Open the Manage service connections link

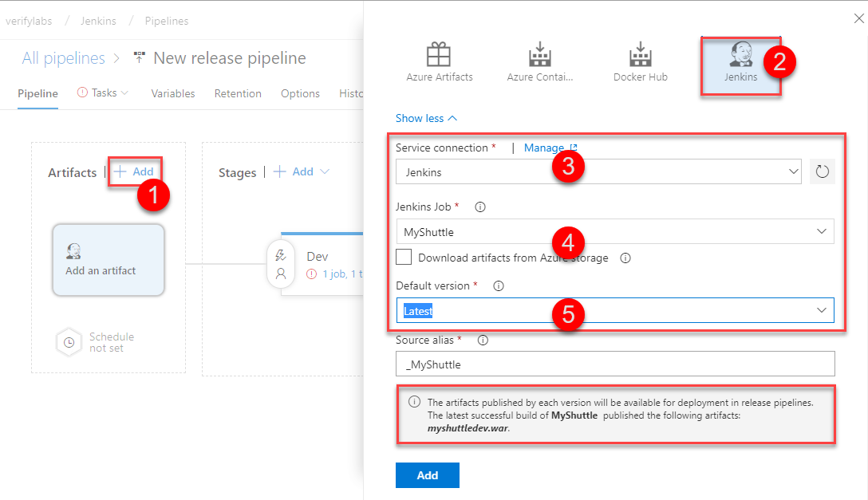point(550,148)
